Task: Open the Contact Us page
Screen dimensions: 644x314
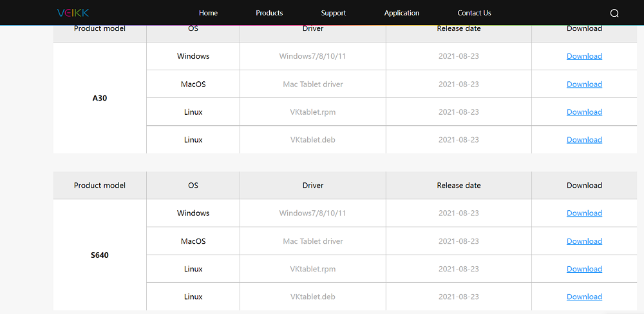Action: click(474, 13)
